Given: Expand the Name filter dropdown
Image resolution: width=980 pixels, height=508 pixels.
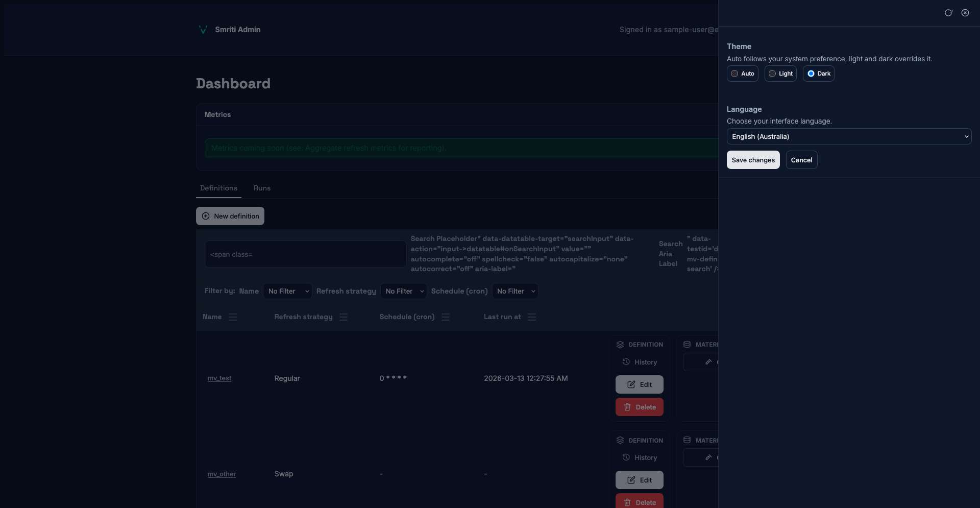Looking at the screenshot, I should [287, 291].
